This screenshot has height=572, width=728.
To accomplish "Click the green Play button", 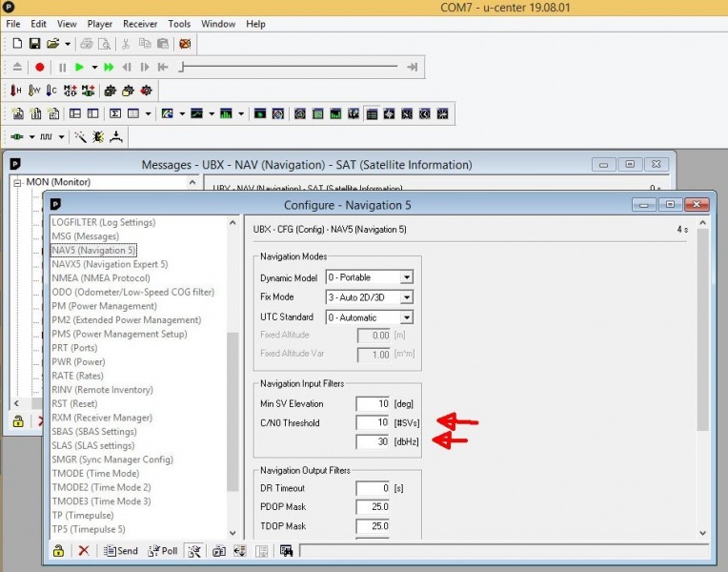I will coord(79,68).
